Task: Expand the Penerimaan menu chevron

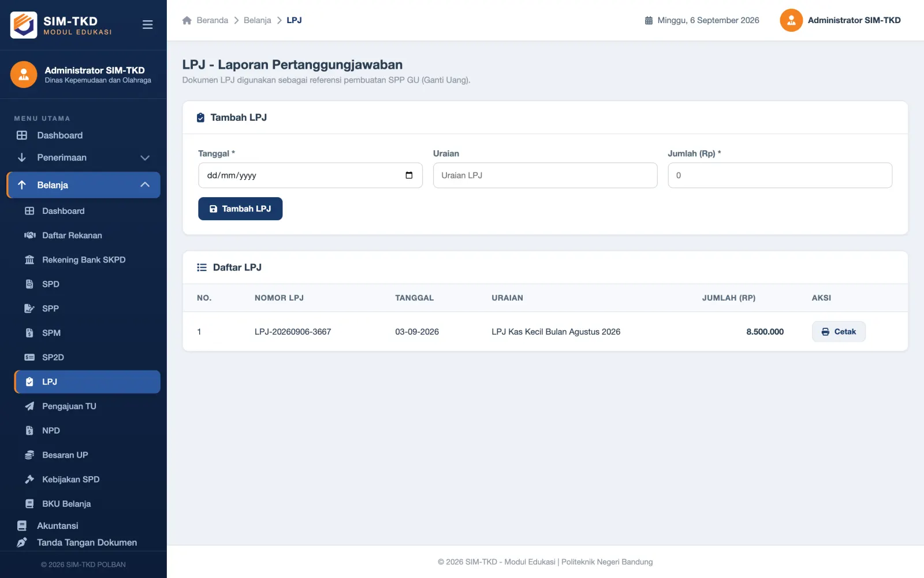Action: coord(145,158)
